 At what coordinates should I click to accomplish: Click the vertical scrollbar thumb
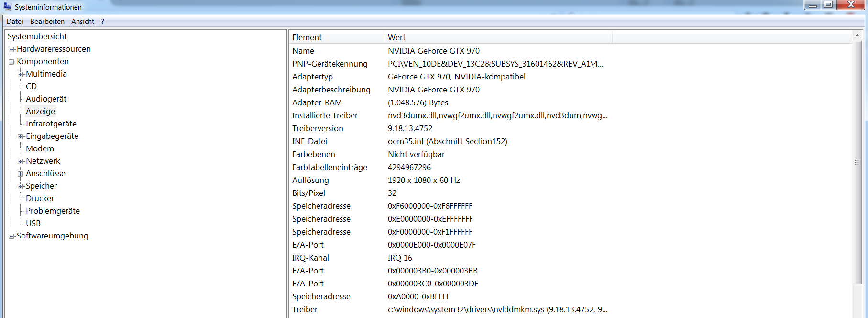point(857,162)
